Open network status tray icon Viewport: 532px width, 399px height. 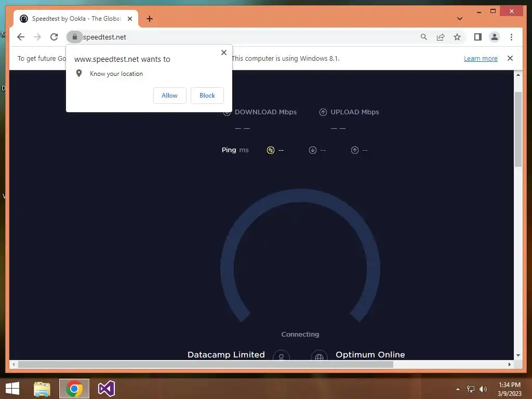[x=471, y=389]
